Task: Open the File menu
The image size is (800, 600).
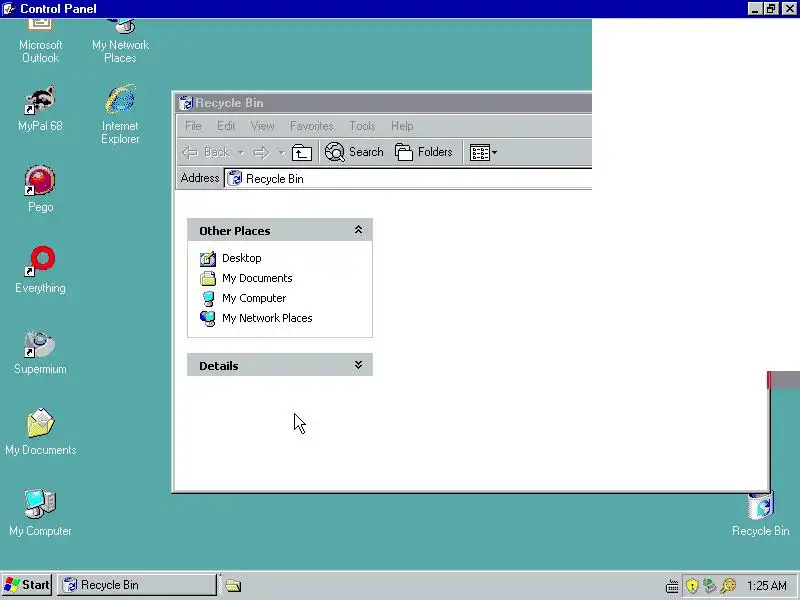Action: pos(193,126)
